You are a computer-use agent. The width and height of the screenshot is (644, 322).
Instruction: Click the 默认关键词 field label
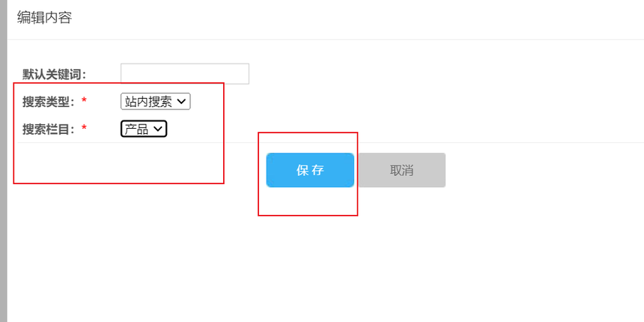(x=54, y=74)
